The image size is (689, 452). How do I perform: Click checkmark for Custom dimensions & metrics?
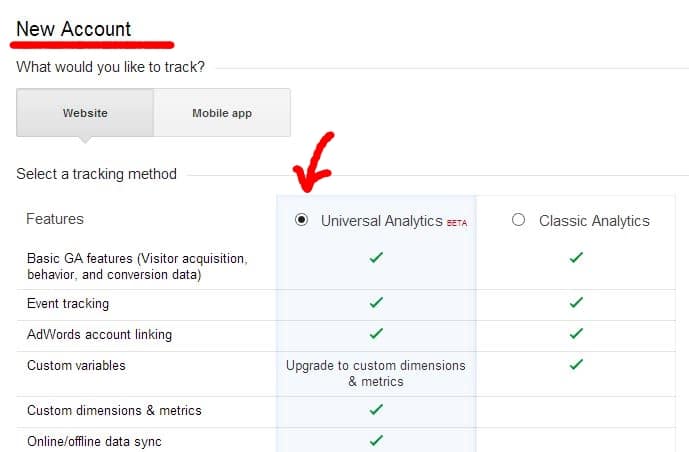(x=376, y=409)
